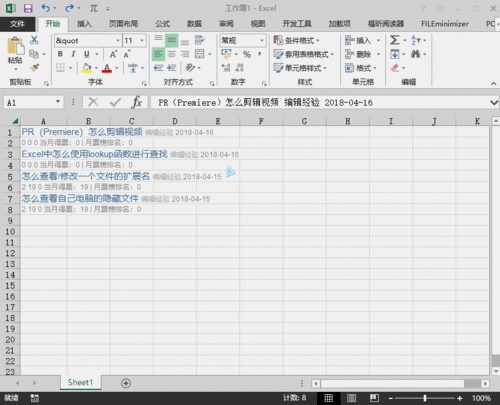Apply the cell borders icon

pyautogui.click(x=60, y=68)
